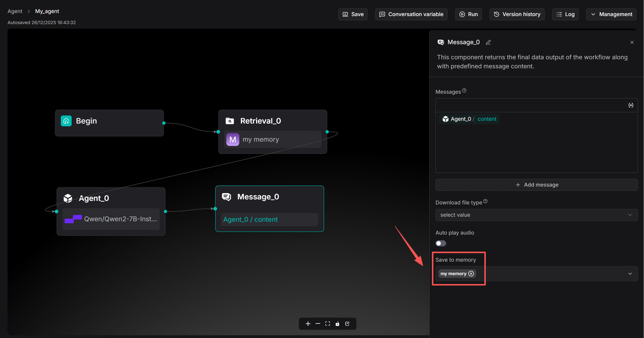Image resolution: width=644 pixels, height=338 pixels.
Task: Remove the 'my memory' tag
Action: 471,274
